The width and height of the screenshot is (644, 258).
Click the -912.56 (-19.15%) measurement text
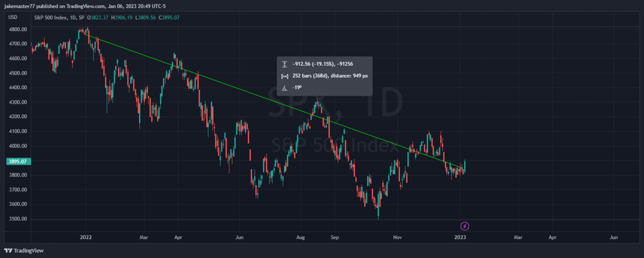pos(323,64)
